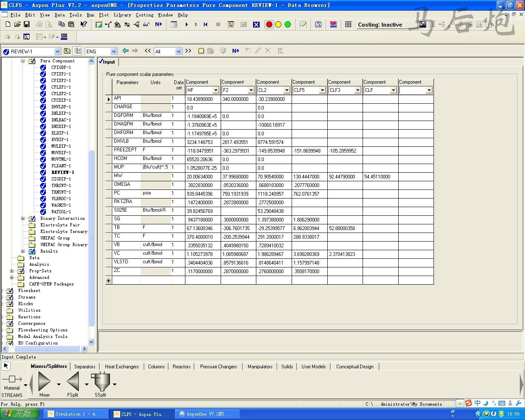The height and width of the screenshot is (420, 525).
Task: Select CPIGDP-1 in the tree
Action: pos(61,67)
